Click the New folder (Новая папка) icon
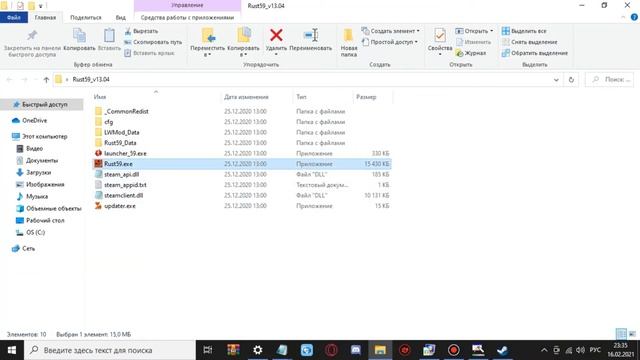 349,36
